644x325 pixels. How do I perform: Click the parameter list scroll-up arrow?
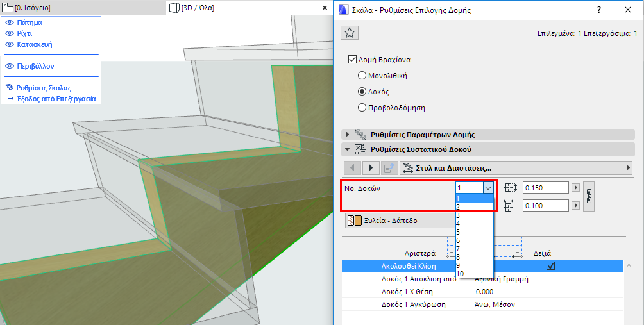629,266
